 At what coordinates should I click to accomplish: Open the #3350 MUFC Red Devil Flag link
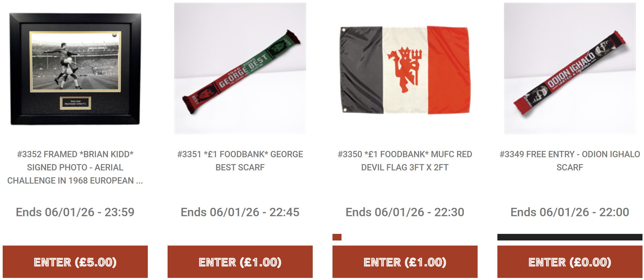405,161
